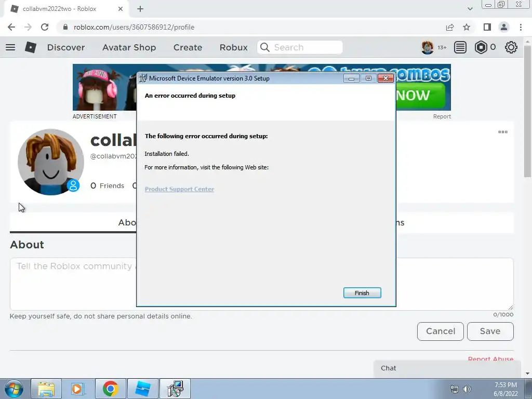The width and height of the screenshot is (532, 399).
Task: Open the Windows Start menu
Action: 14,389
